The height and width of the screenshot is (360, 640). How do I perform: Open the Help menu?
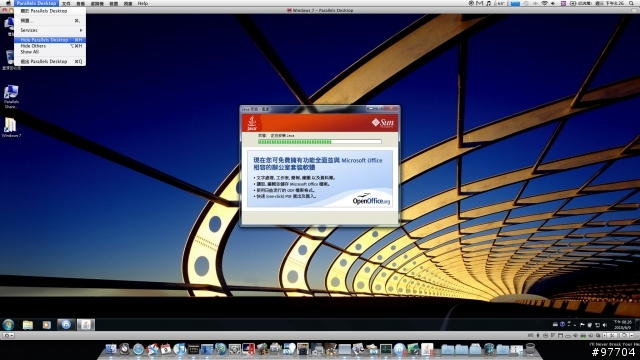142,3
